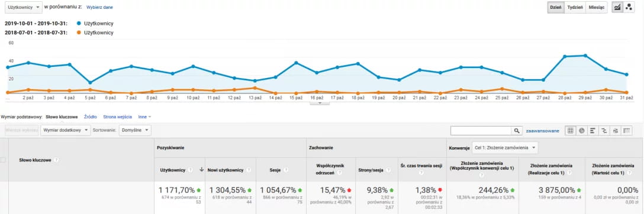This screenshot has width=644, height=214.
Task: Open the motion chart bubbles icon
Action: tap(628, 7)
